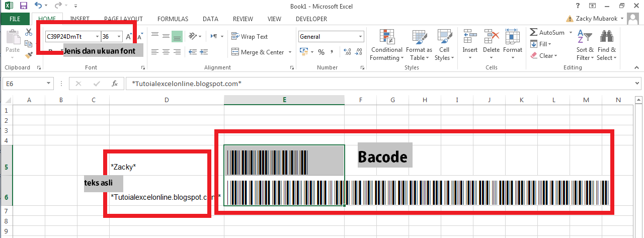The width and height of the screenshot is (644, 238).
Task: Decrease font size with the small A
Action: (140, 35)
